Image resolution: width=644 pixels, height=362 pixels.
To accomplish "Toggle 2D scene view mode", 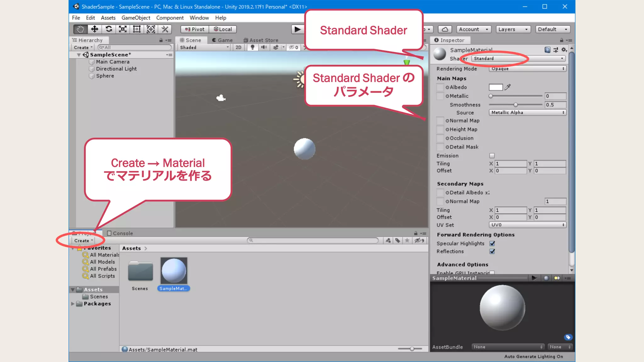I will (238, 47).
